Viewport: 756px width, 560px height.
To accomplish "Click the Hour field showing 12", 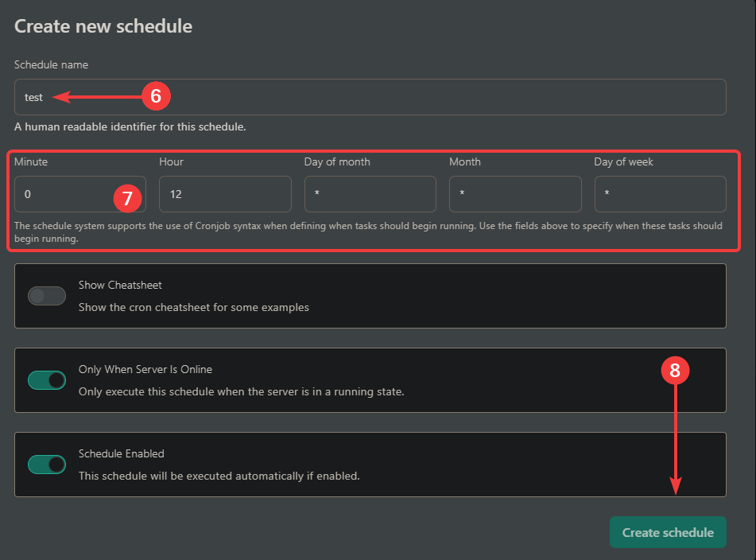I will pyautogui.click(x=225, y=193).
